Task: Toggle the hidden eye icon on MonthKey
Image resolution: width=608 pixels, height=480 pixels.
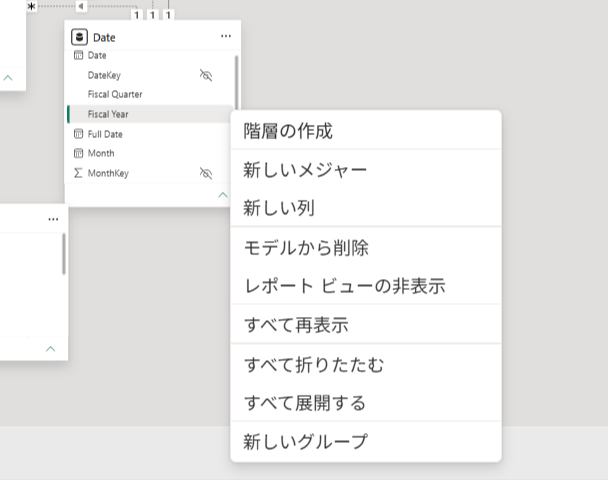Action: tap(206, 173)
